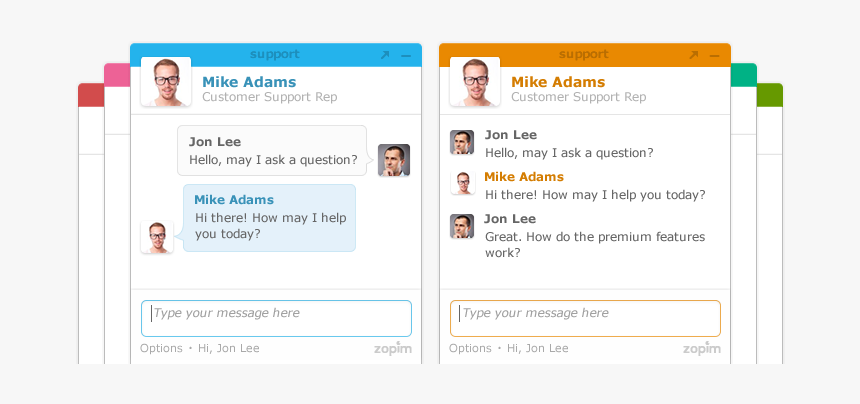Click the blue support title bar
The image size is (860, 404).
[x=274, y=55]
